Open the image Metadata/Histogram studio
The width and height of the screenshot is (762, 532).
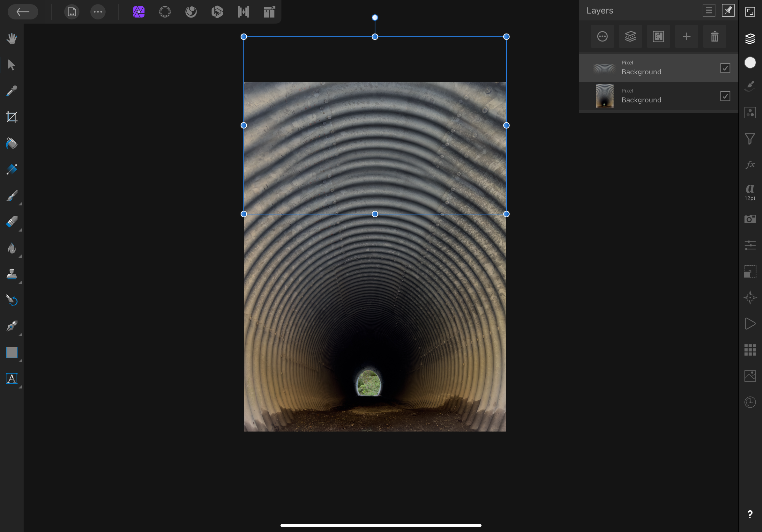[x=750, y=376]
